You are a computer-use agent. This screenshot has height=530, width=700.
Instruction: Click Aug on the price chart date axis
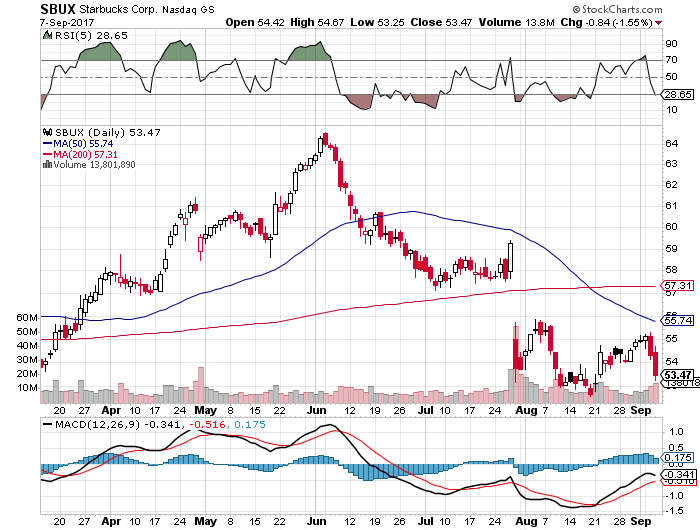pyautogui.click(x=526, y=410)
